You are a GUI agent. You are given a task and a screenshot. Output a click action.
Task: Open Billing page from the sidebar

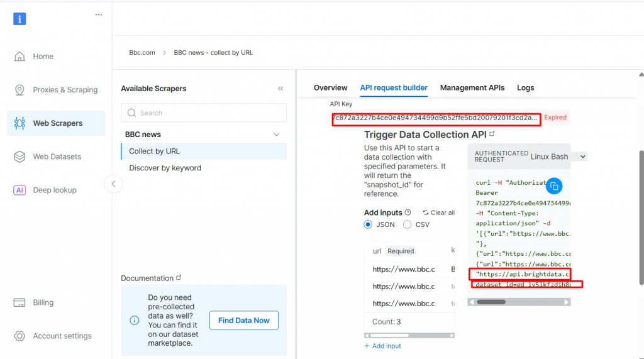(43, 302)
